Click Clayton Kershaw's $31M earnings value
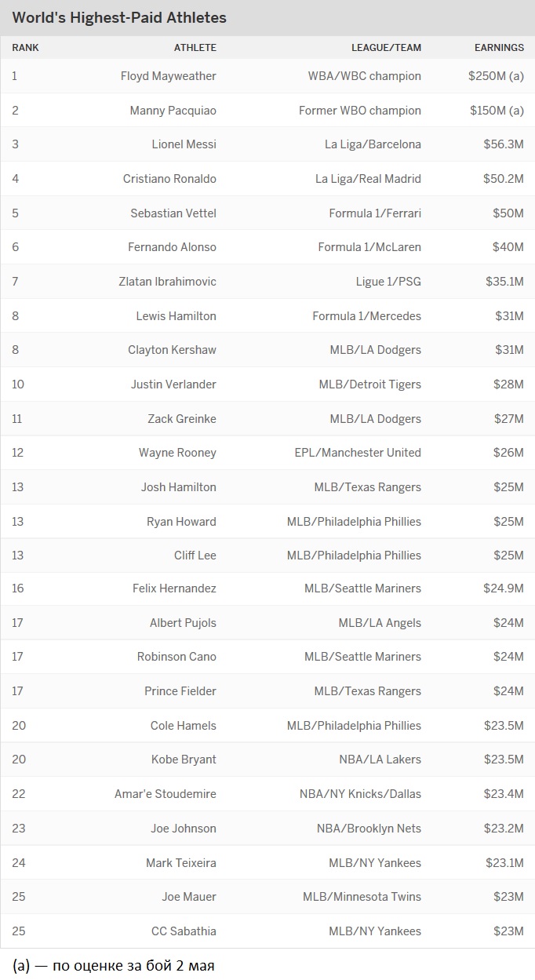The image size is (535, 980). click(508, 350)
